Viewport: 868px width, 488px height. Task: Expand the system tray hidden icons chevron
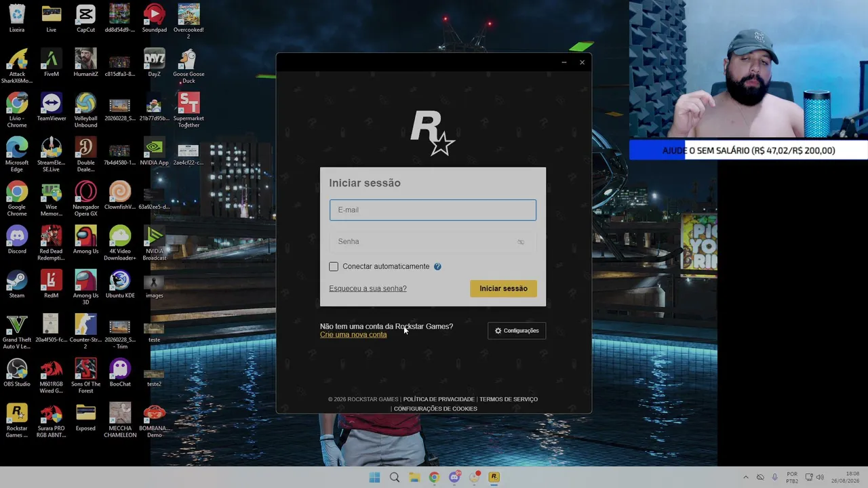(746, 477)
